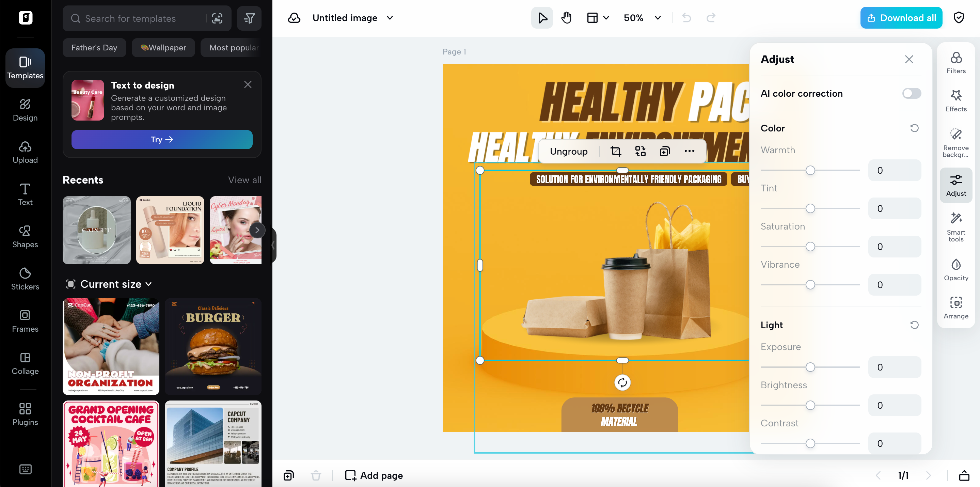980x487 pixels.
Task: Reset the Light adjustments
Action: pyautogui.click(x=914, y=325)
